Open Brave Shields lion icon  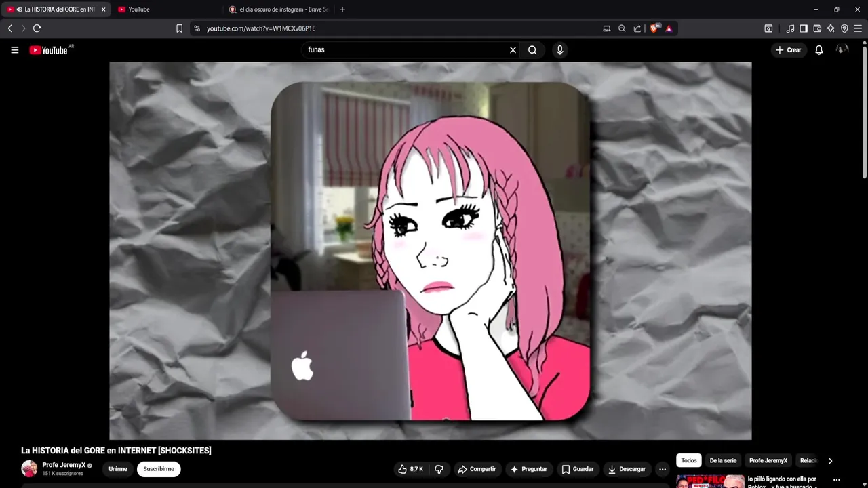[654, 28]
